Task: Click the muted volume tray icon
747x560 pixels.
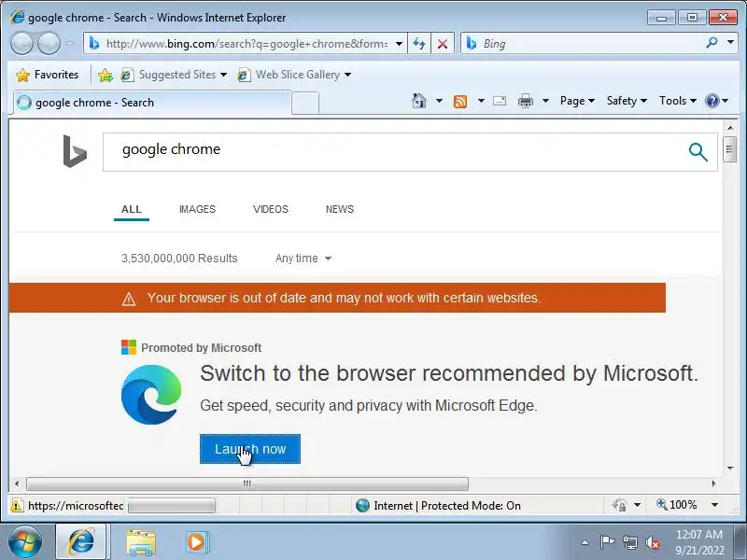Action: pyautogui.click(x=652, y=542)
